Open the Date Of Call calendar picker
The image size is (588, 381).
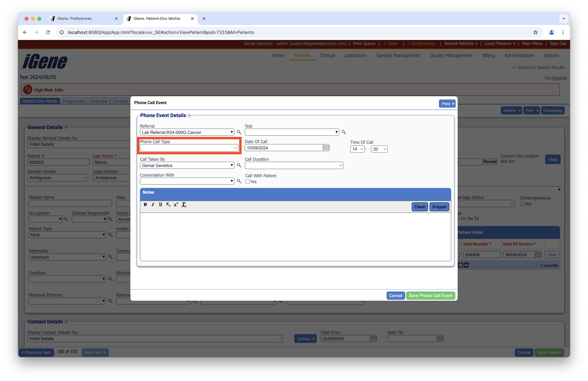tap(326, 148)
